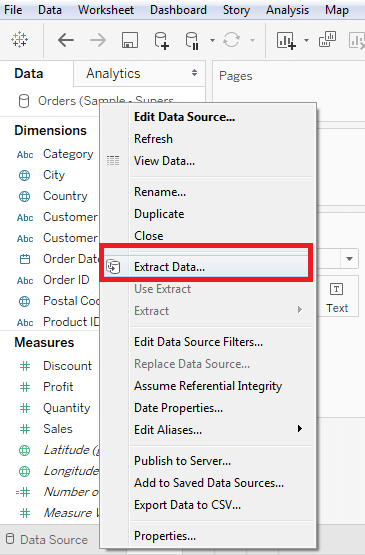Click the Forward (redo) arrow icon
The height and width of the screenshot is (555, 365).
point(98,40)
